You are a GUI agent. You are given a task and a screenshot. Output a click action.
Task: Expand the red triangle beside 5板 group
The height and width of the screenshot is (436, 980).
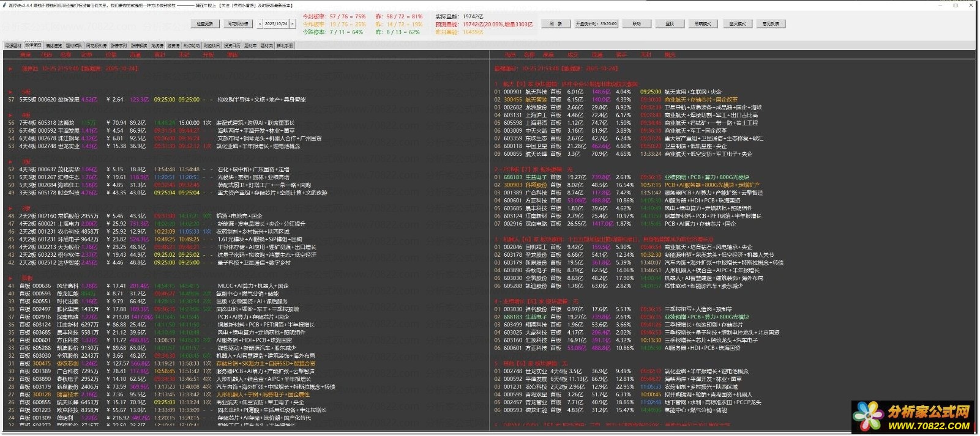point(10,92)
